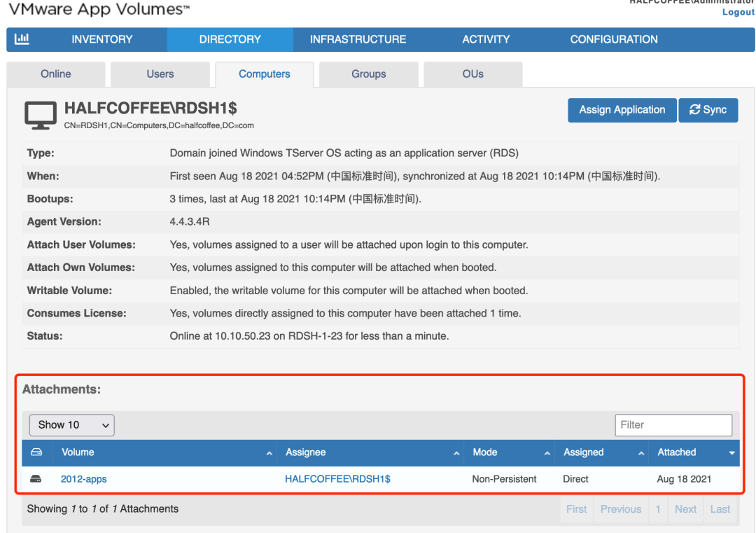The height and width of the screenshot is (533, 756).
Task: Go to Last page
Action: (720, 509)
